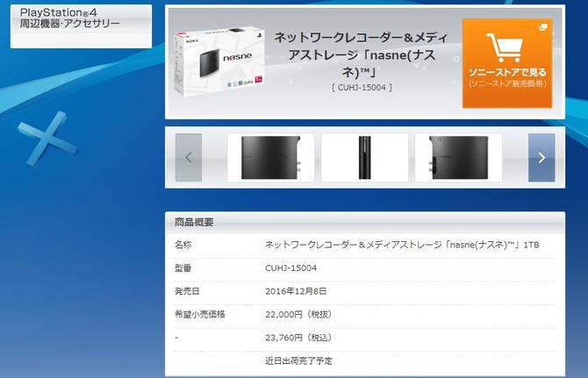Screen dimensions: 588x378
Task: Go to next product image arrow
Action: tap(541, 158)
